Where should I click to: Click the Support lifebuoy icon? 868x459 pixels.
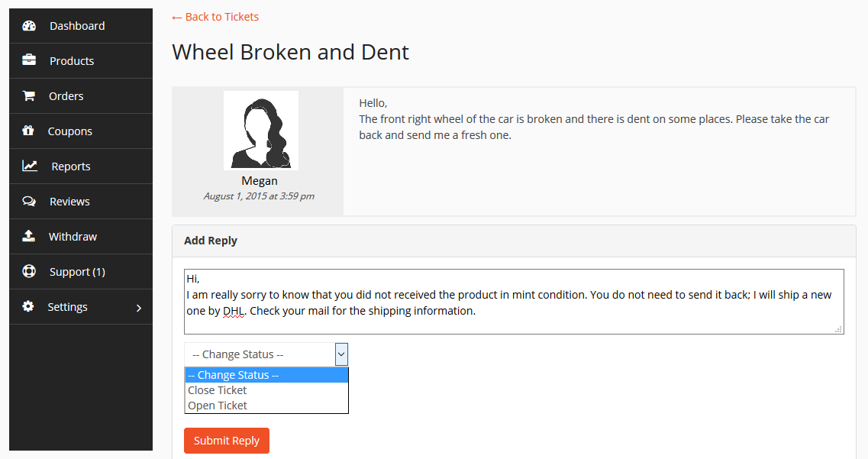pyautogui.click(x=29, y=271)
